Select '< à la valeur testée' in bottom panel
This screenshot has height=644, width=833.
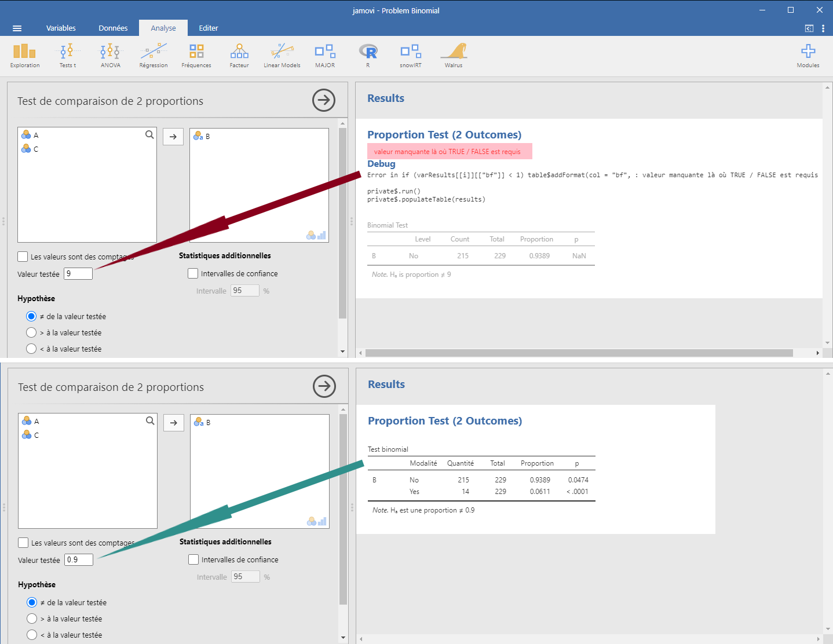[x=32, y=635]
